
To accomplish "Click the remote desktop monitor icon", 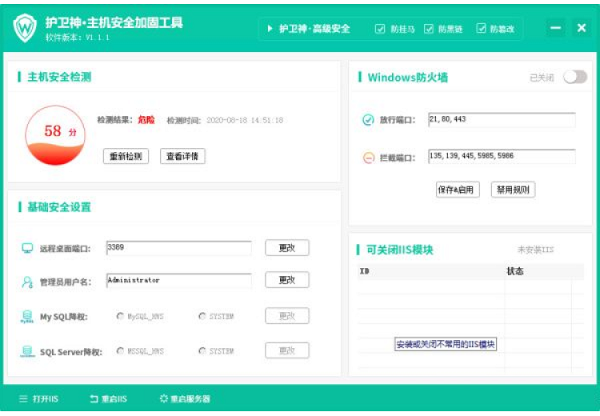I will (27, 248).
